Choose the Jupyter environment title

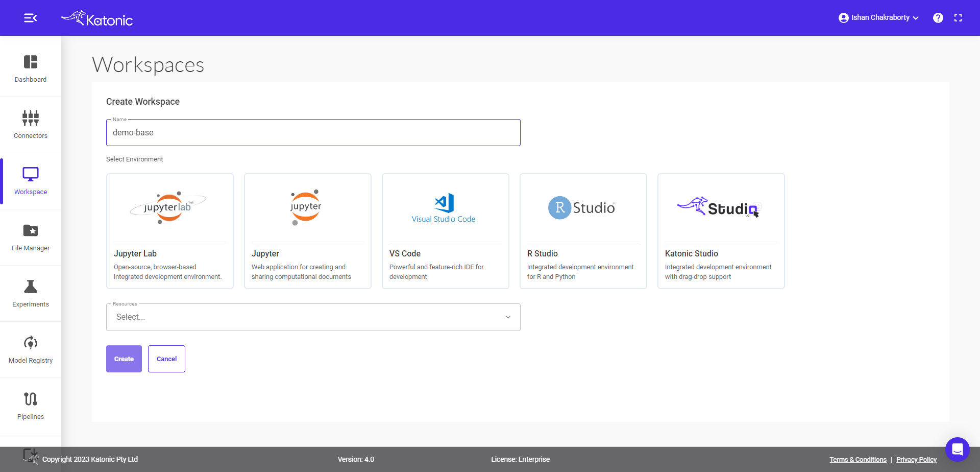[265, 254]
